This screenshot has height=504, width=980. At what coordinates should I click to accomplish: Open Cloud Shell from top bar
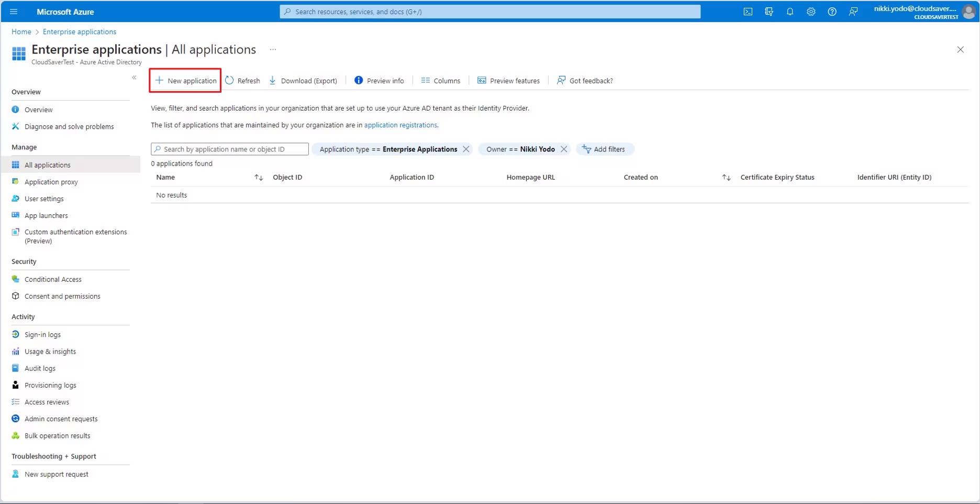pyautogui.click(x=748, y=12)
